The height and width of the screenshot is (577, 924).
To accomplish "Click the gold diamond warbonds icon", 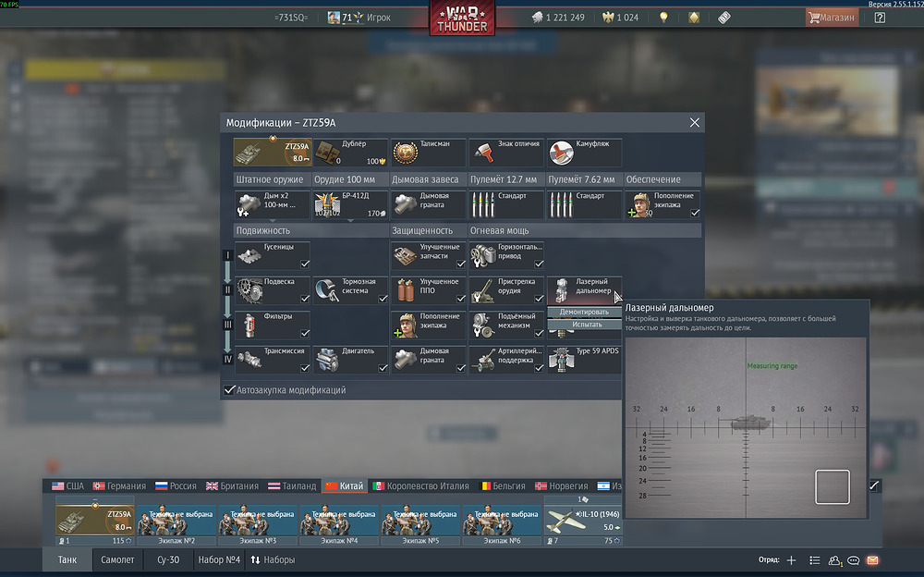I will [x=694, y=18].
